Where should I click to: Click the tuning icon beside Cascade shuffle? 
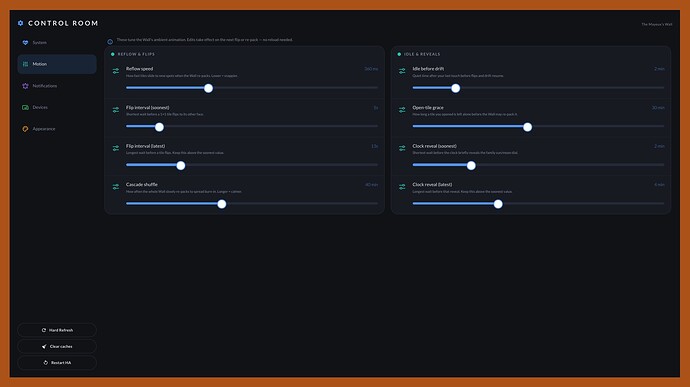pyautogui.click(x=116, y=187)
